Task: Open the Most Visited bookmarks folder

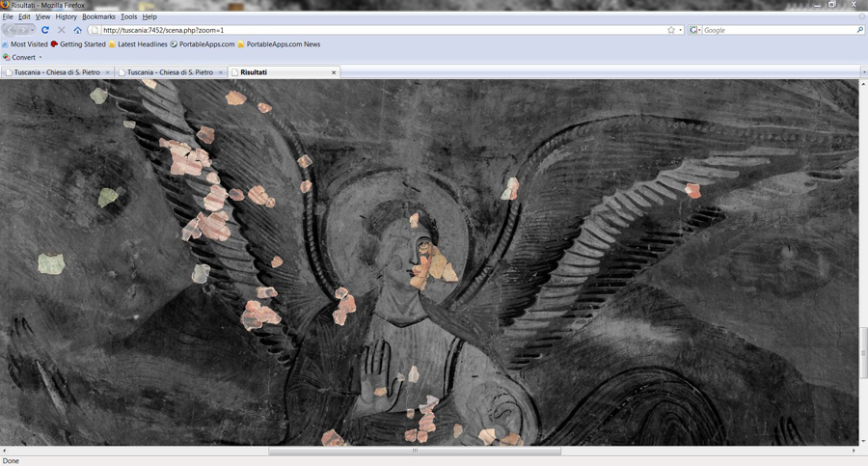Action: pos(25,44)
